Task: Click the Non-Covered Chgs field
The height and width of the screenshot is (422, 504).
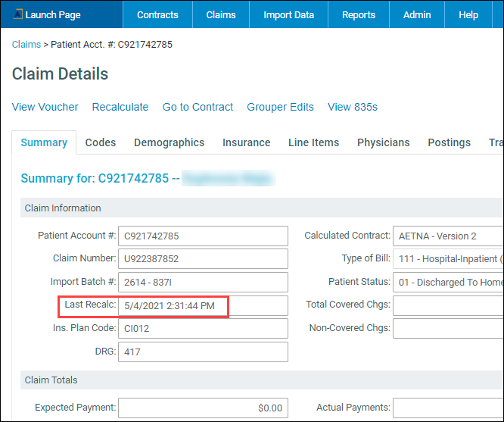Action: pos(448,328)
